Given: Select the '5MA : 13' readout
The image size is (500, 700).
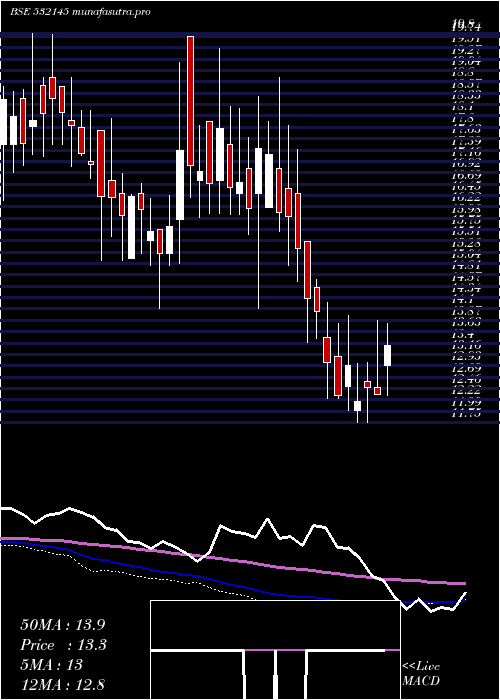Looking at the screenshot, I should pyautogui.click(x=52, y=665).
